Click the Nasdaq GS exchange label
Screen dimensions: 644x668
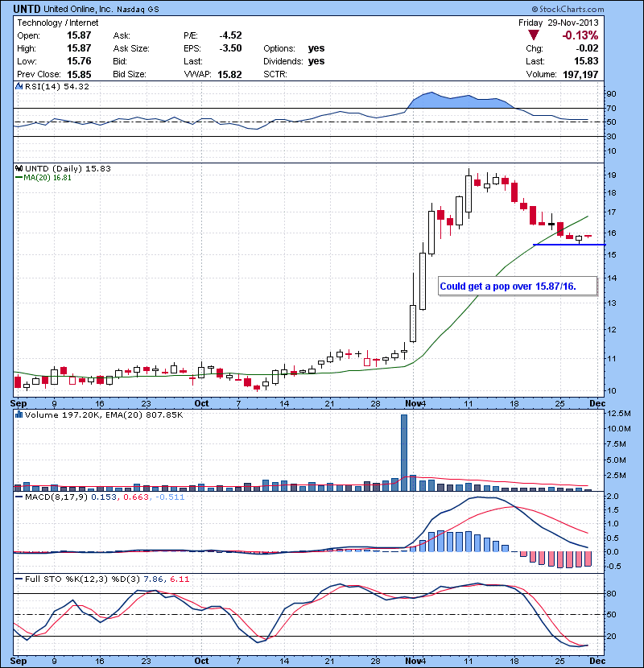[x=138, y=10]
